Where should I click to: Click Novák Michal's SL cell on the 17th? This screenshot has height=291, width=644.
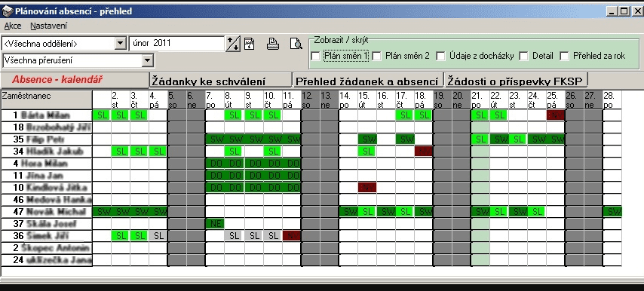(404, 212)
